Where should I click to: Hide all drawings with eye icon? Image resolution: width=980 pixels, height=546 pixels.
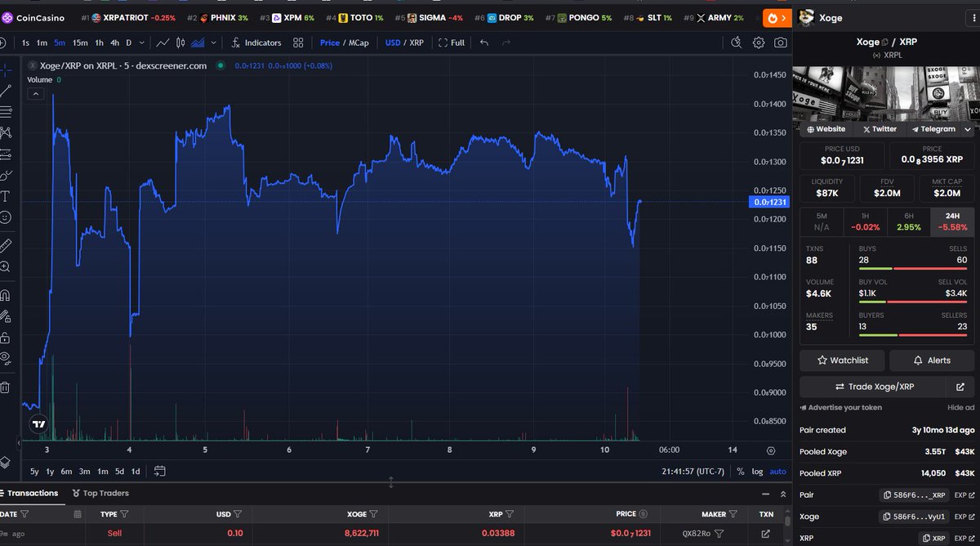point(6,358)
